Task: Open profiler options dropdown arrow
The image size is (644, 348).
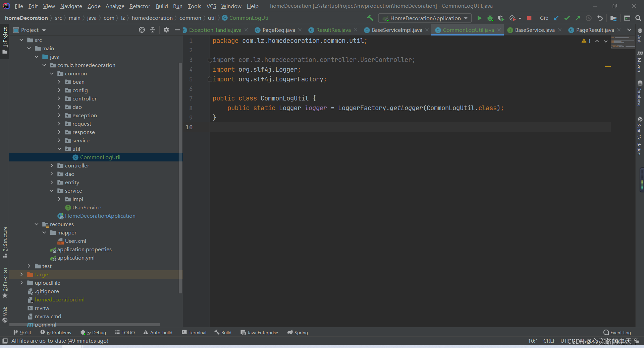Action: [520, 18]
